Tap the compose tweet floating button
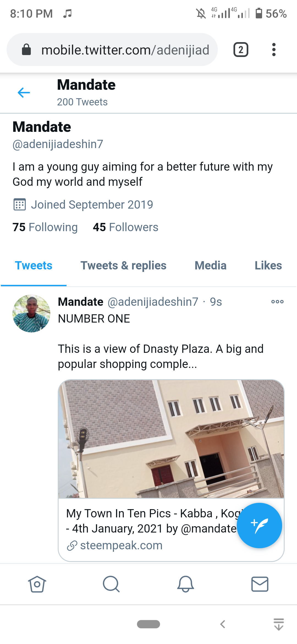297x644 pixels. pyautogui.click(x=259, y=525)
